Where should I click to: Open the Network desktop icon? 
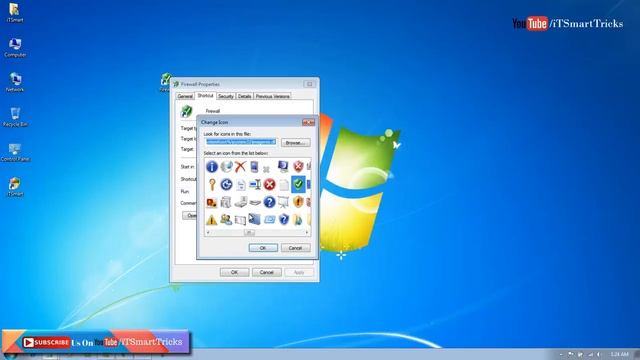15,82
